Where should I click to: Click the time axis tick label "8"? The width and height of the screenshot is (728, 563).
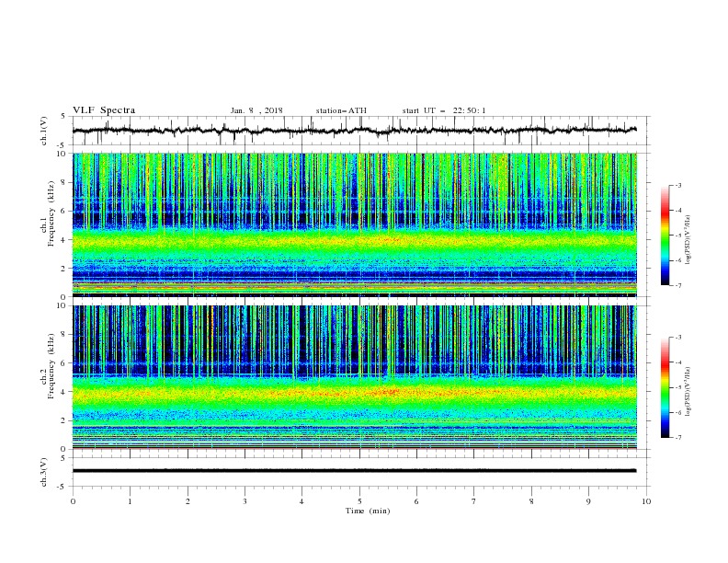point(531,501)
